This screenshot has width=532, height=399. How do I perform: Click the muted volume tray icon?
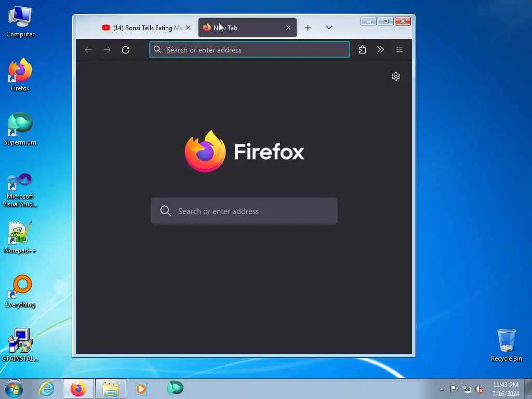point(480,390)
